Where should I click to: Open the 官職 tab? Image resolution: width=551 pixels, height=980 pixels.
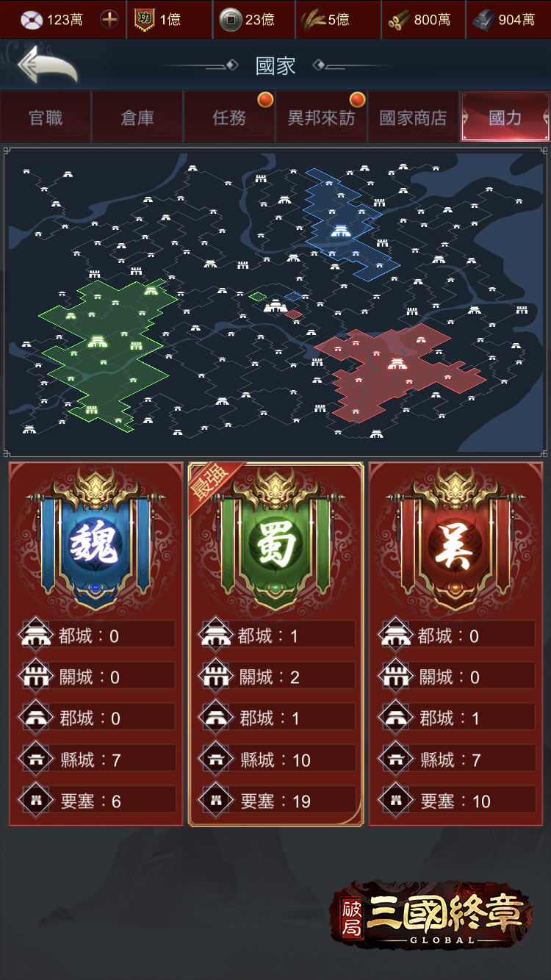[46, 118]
